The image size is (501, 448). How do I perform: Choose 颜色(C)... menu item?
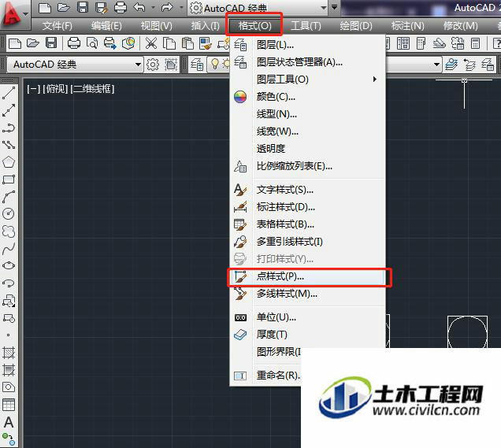307,96
